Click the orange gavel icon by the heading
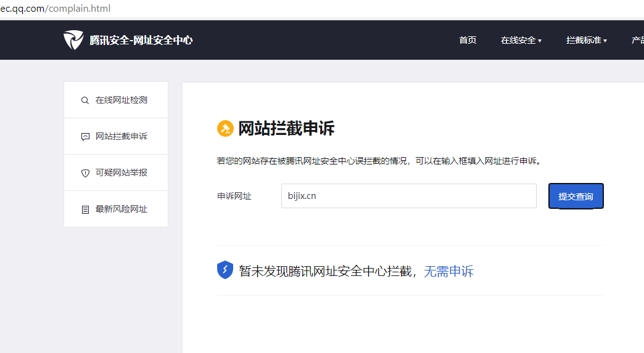 [225, 128]
